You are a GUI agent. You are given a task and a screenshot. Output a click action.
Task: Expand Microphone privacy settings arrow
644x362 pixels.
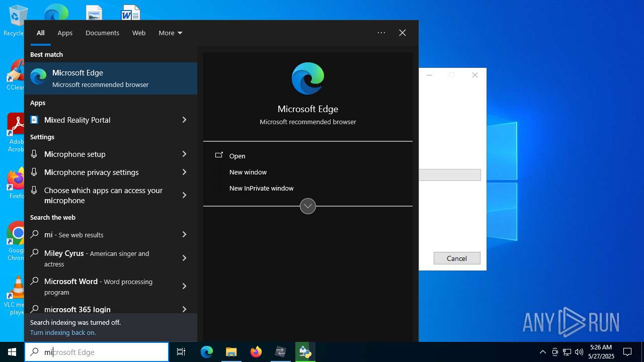[x=184, y=172]
